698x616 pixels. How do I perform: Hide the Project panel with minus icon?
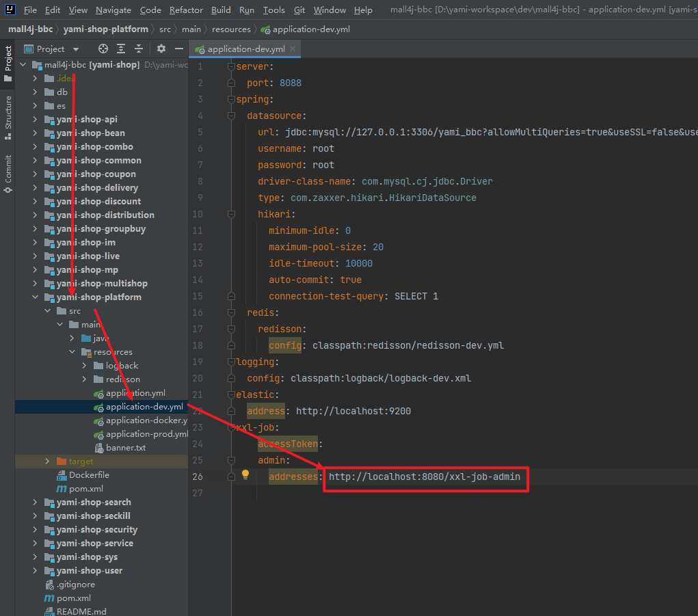179,49
